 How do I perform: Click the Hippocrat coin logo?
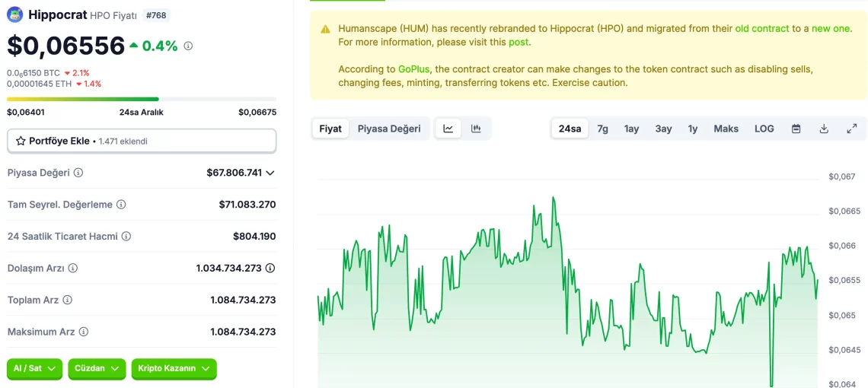click(15, 14)
